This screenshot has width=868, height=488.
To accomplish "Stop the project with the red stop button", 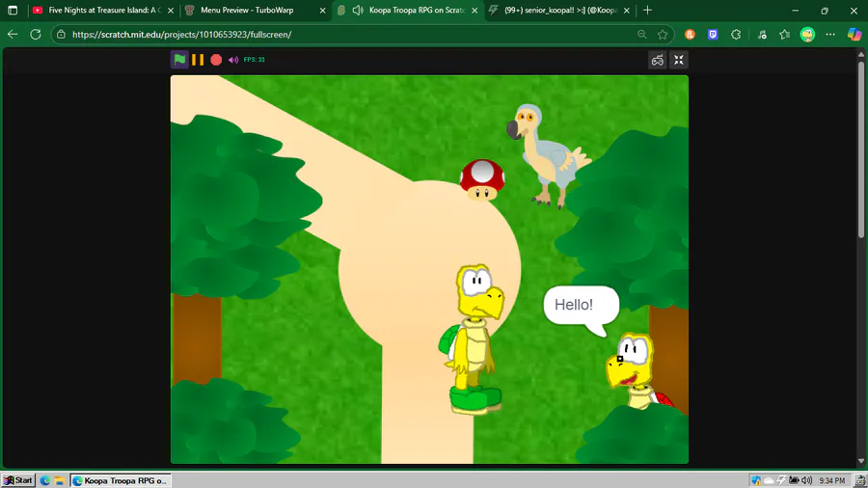I will tap(216, 60).
